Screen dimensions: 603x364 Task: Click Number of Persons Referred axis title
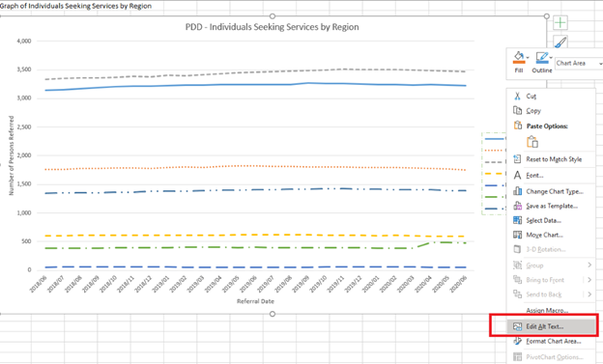tap(12, 155)
